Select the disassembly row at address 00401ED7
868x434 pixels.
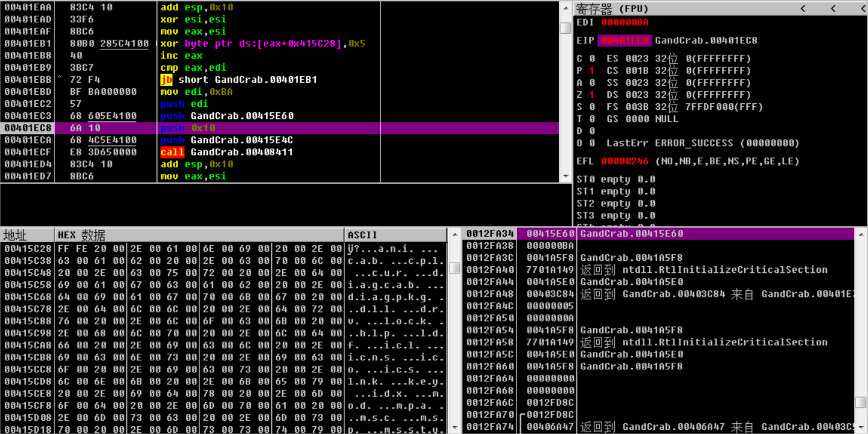tap(280, 176)
